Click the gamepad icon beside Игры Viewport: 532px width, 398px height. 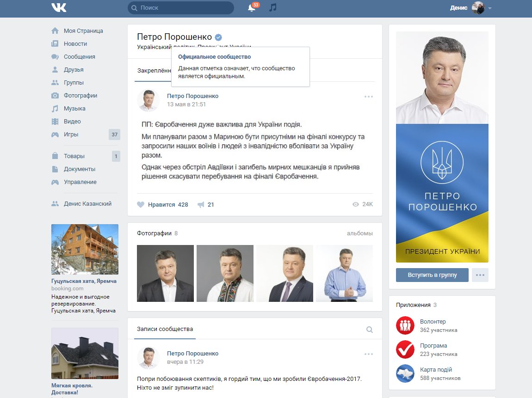[55, 134]
